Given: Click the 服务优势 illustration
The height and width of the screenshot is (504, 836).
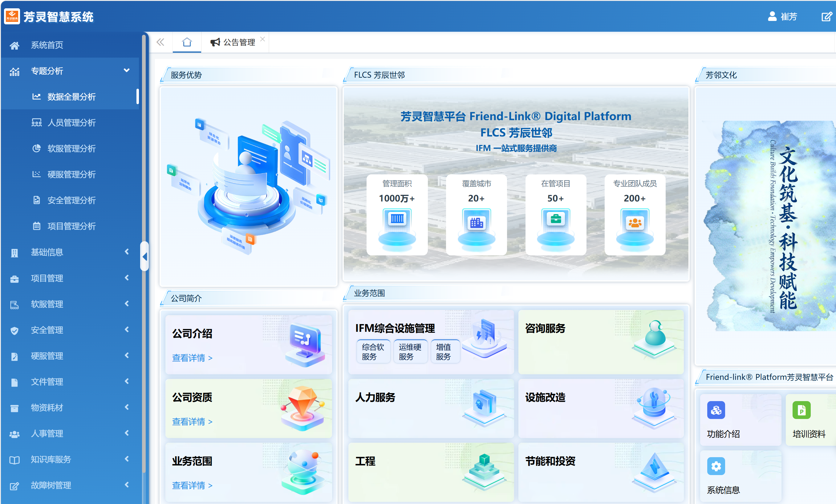Looking at the screenshot, I should click(x=248, y=186).
